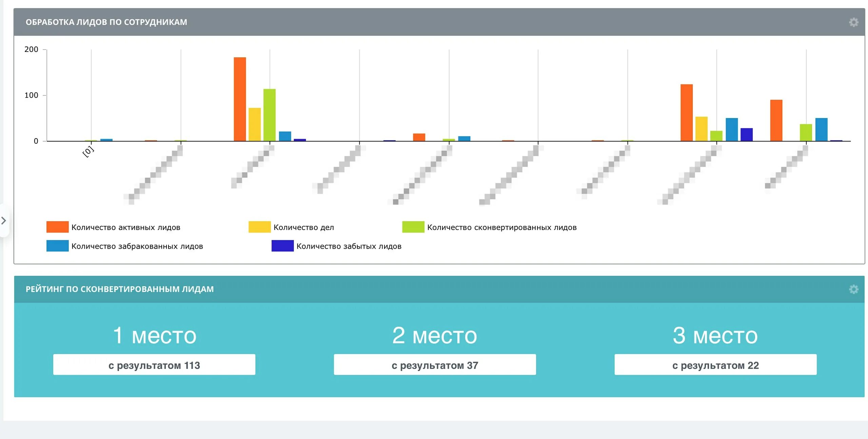Click the '[0]' axis label
The width and height of the screenshot is (868, 439).
point(88,151)
